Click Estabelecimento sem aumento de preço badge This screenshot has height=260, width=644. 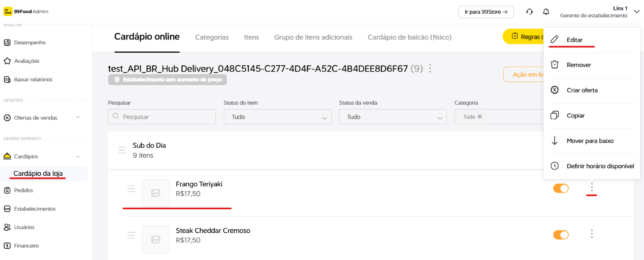pos(167,80)
